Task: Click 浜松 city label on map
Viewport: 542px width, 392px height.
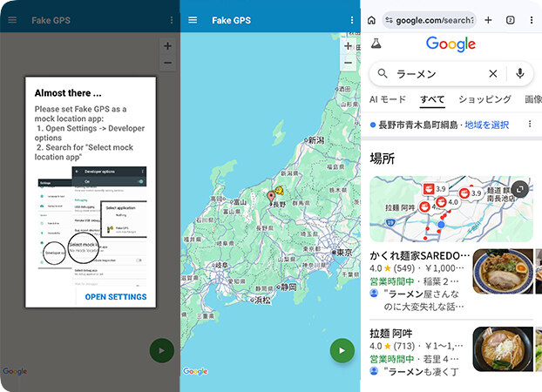Action: pos(262,300)
